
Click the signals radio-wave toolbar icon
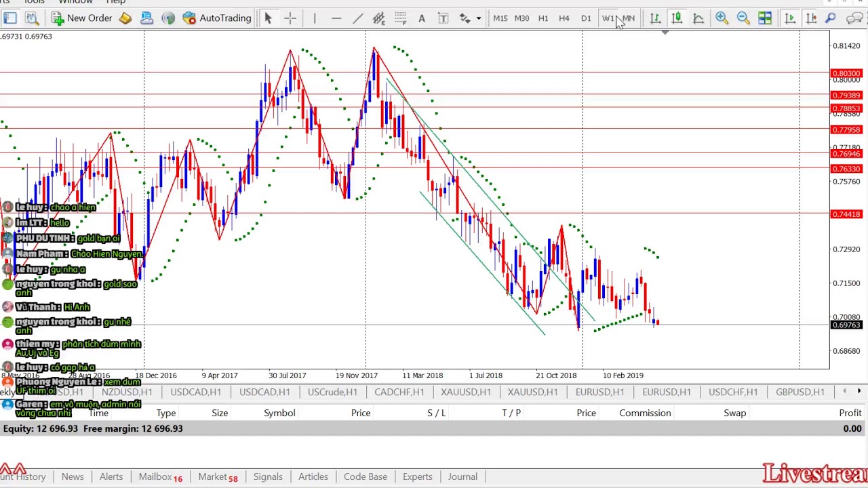coord(168,18)
